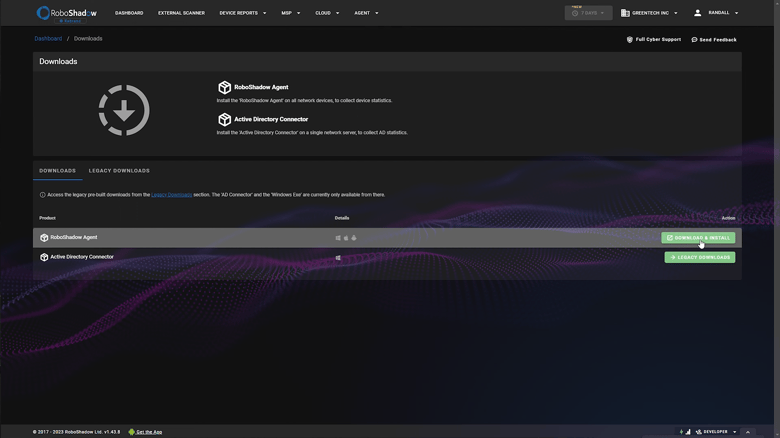780x438 pixels.
Task: Click Send Feedback button
Action: [714, 39]
